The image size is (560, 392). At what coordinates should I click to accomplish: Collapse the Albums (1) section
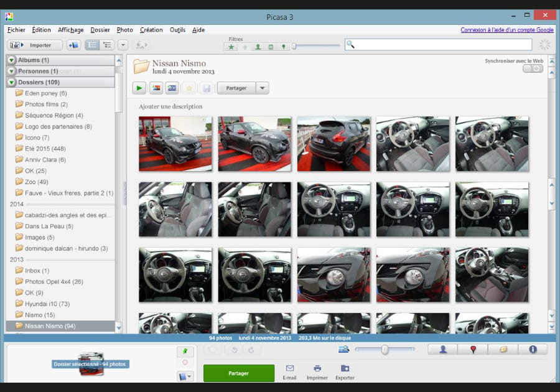pos(11,60)
